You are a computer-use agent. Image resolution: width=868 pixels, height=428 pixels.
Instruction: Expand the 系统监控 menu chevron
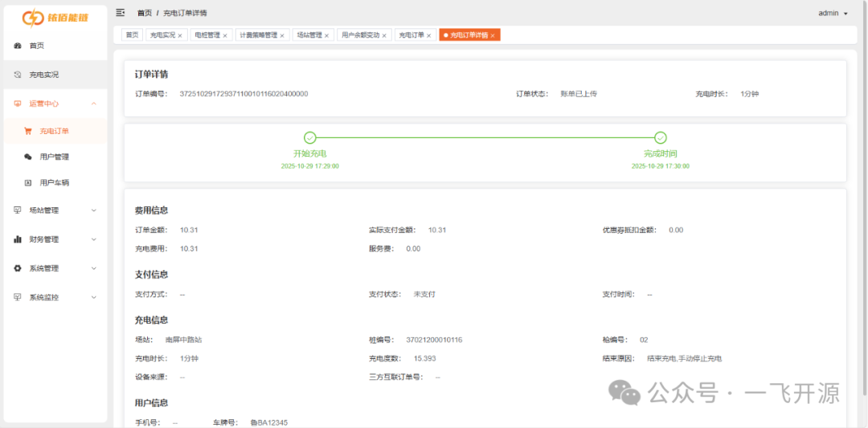[x=94, y=297]
